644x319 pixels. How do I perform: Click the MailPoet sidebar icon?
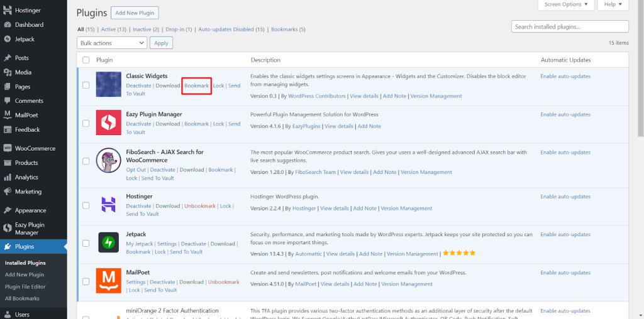[x=7, y=115]
